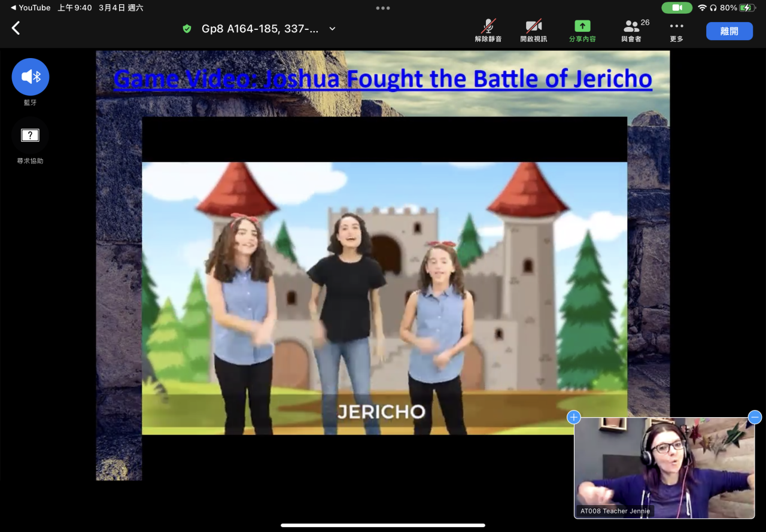The width and height of the screenshot is (766, 532).
Task: Tap the Wi-Fi icon in status bar
Action: click(703, 8)
